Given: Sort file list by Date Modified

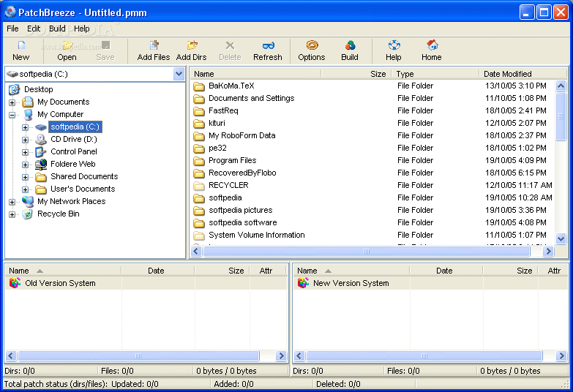Looking at the screenshot, I should coord(523,74).
